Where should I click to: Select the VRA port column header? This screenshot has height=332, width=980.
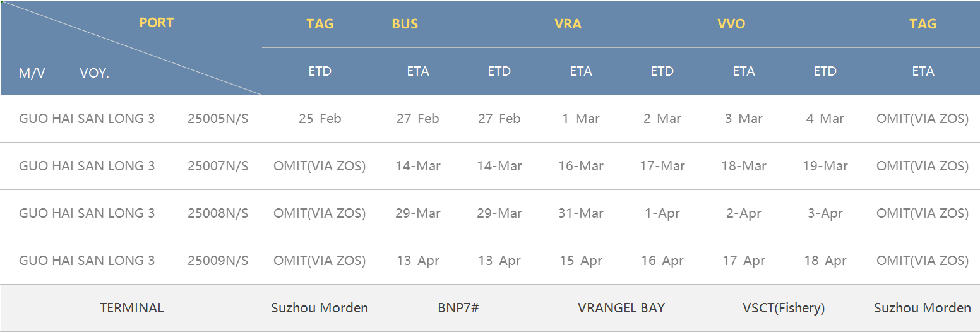pos(568,24)
